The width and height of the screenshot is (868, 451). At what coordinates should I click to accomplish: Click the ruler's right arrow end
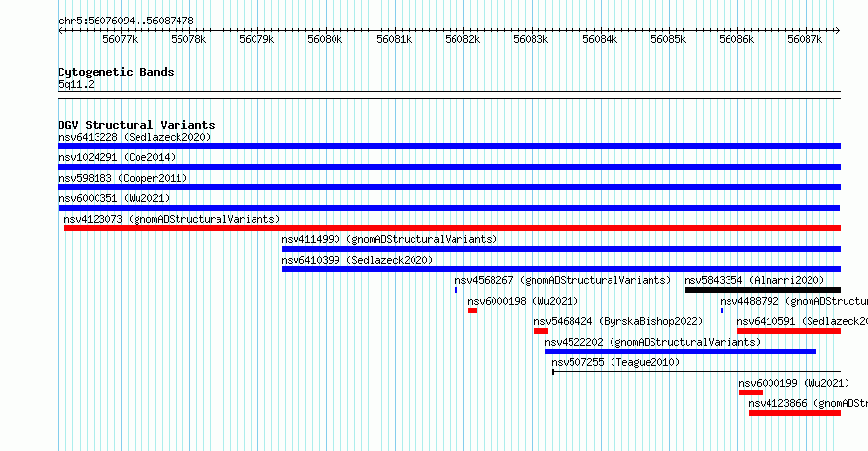click(838, 30)
